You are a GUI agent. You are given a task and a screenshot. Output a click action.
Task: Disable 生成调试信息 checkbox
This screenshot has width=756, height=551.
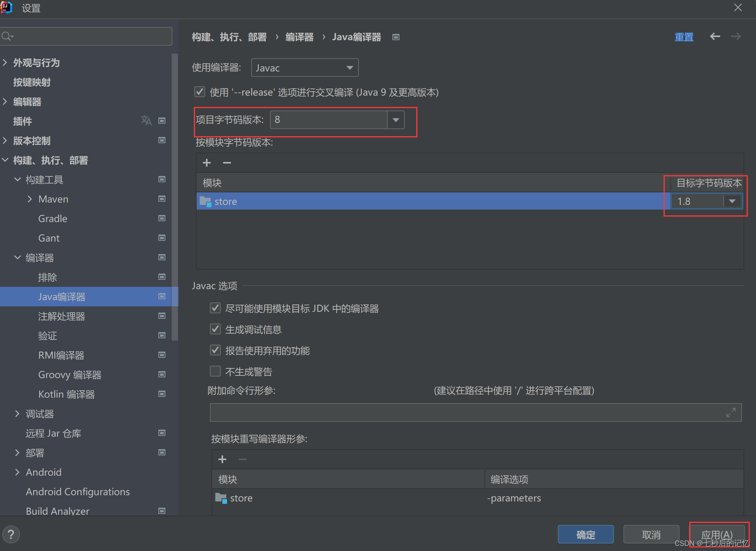click(x=215, y=329)
